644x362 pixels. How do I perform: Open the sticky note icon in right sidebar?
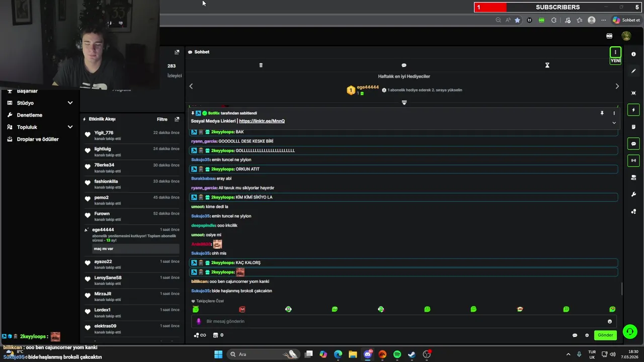coord(633,127)
